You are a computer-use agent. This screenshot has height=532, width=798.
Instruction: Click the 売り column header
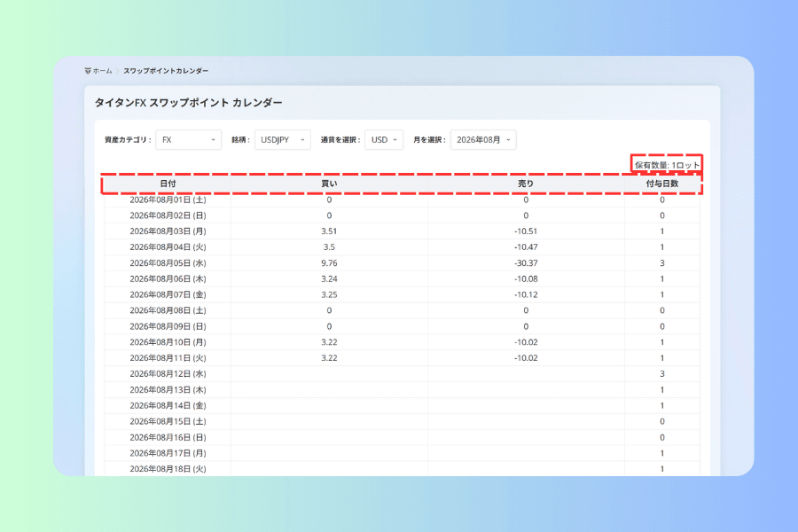tap(526, 184)
